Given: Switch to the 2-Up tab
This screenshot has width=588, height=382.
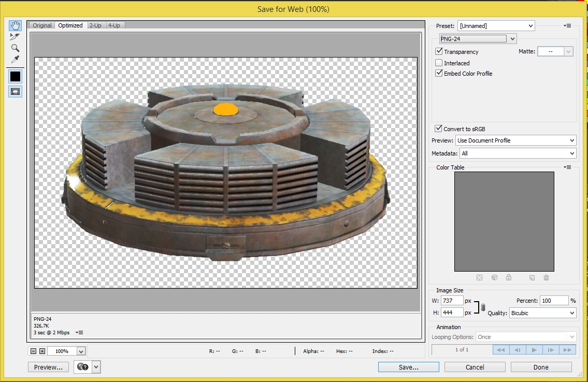Looking at the screenshot, I should [95, 25].
